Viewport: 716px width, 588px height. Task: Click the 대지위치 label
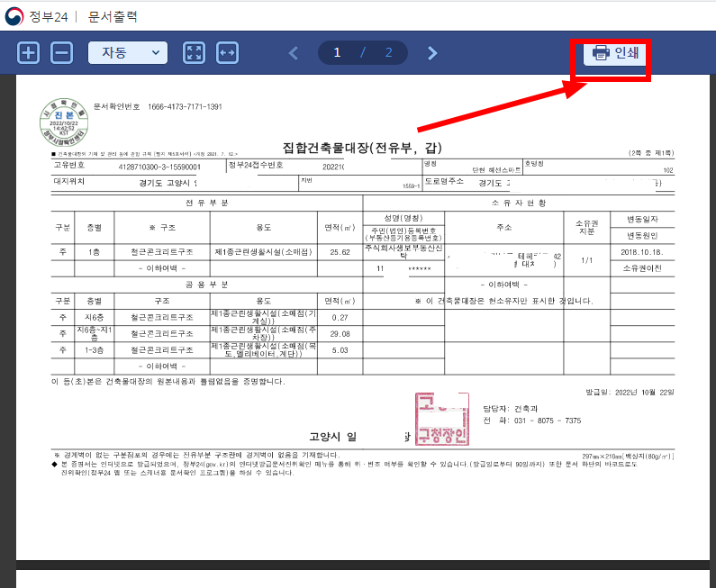point(69,181)
